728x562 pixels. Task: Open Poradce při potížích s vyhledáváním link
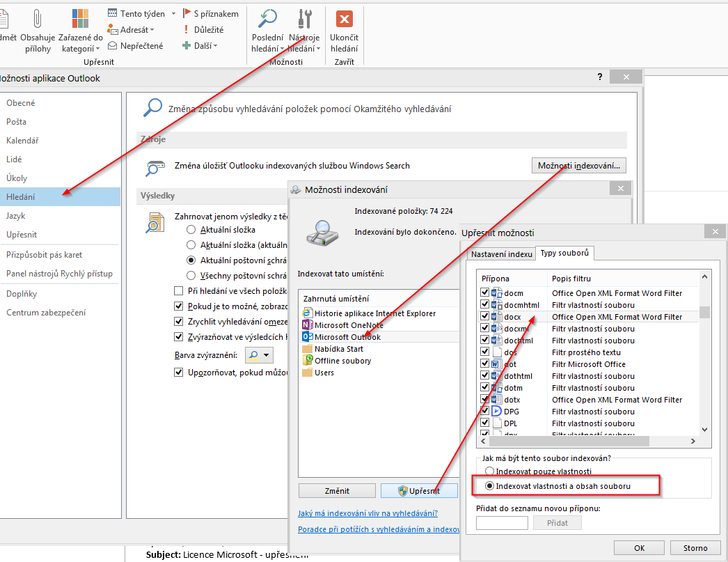tap(379, 529)
